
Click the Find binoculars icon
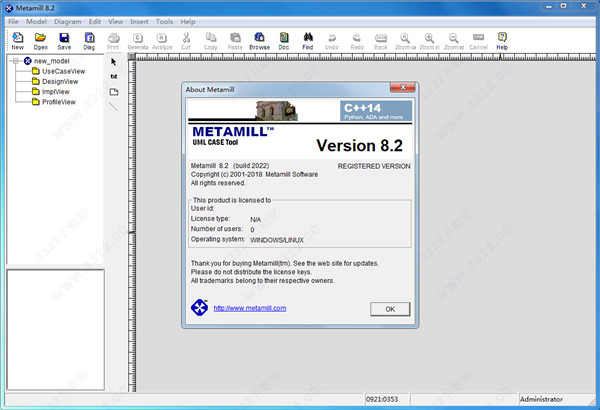308,38
